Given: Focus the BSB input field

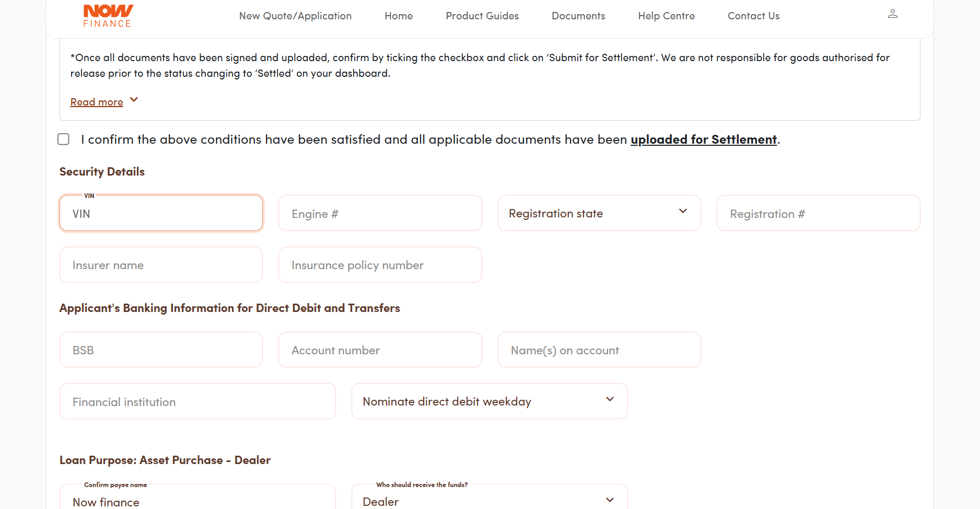Looking at the screenshot, I should click(161, 350).
